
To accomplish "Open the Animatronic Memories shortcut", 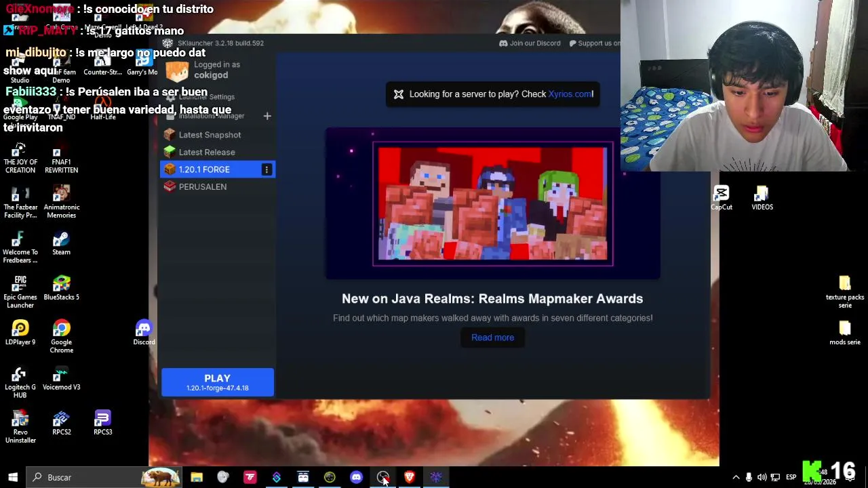I will tap(61, 202).
